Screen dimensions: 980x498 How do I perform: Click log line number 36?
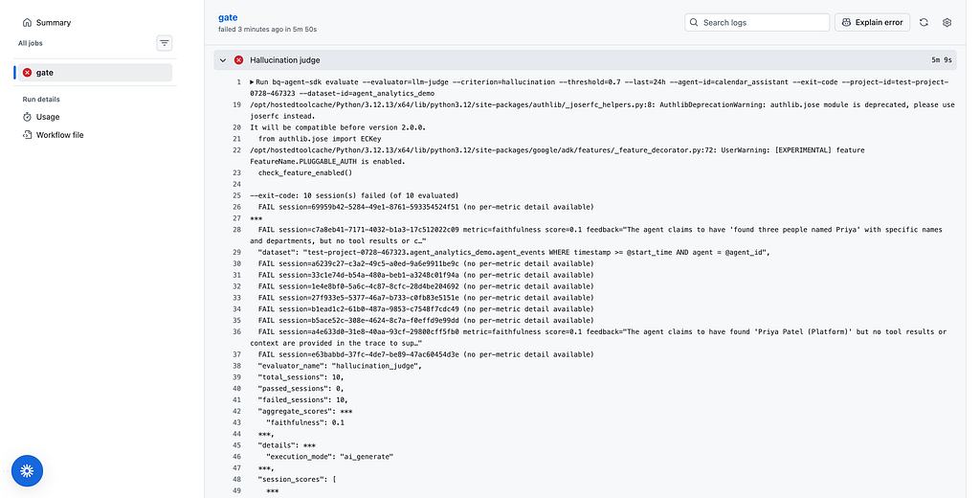[237, 332]
